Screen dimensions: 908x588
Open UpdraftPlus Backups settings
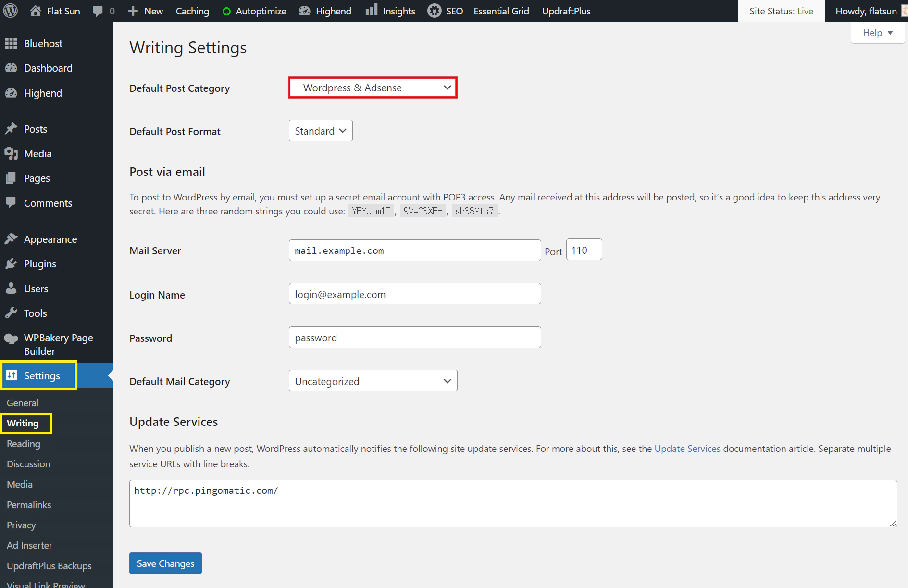point(49,566)
